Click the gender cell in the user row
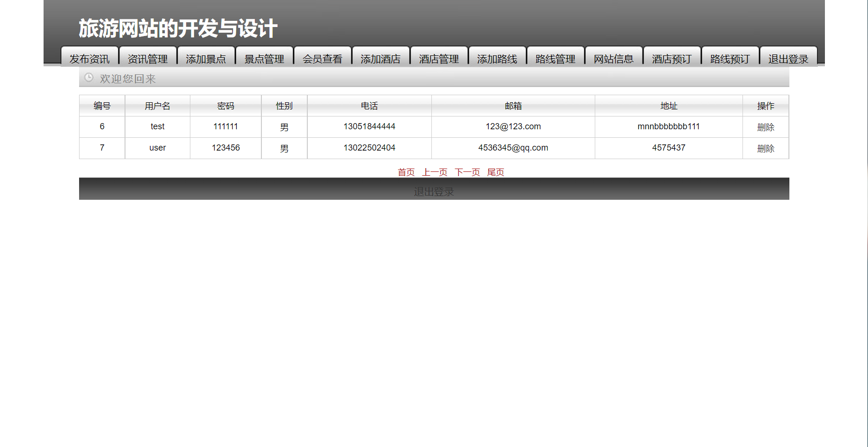The width and height of the screenshot is (868, 447). (x=285, y=148)
